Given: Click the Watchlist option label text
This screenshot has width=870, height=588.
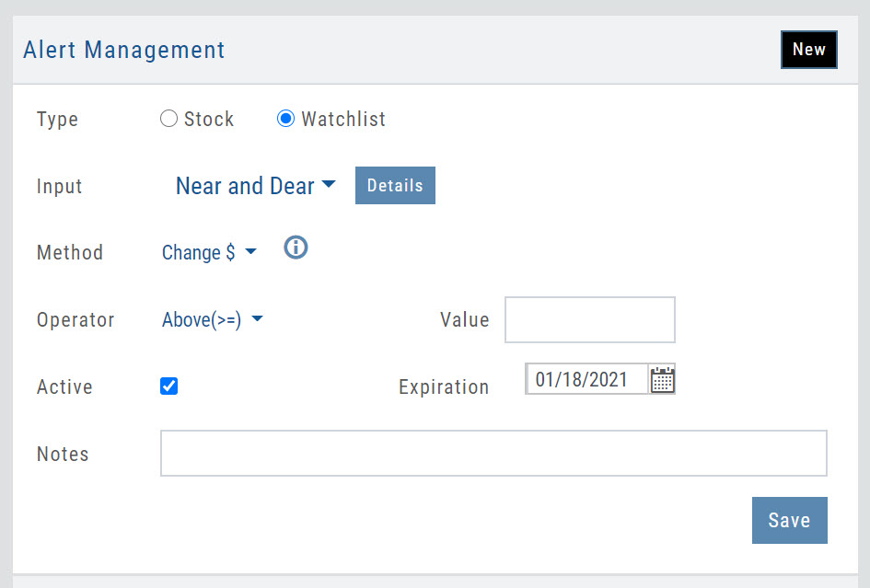Looking at the screenshot, I should click(x=343, y=120).
